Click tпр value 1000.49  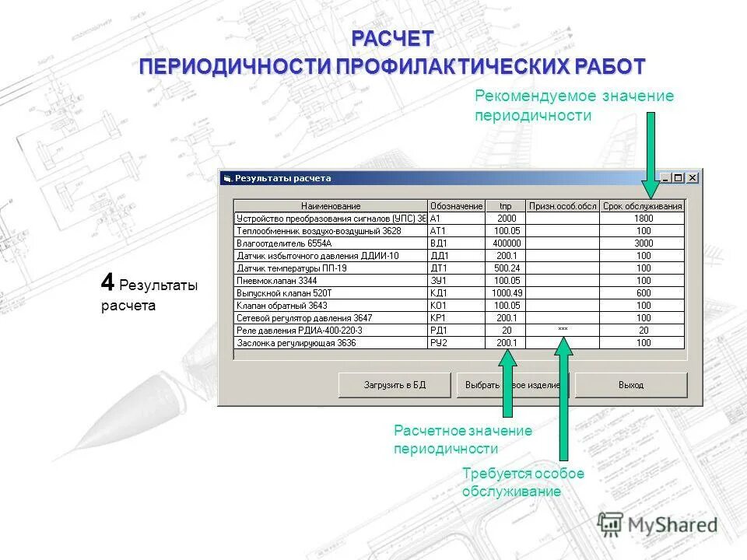[x=506, y=293]
